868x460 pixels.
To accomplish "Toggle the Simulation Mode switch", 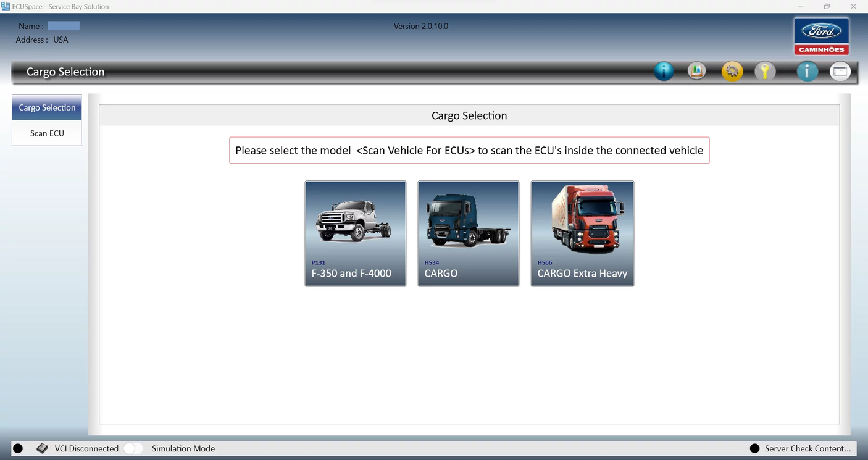I will pyautogui.click(x=133, y=448).
